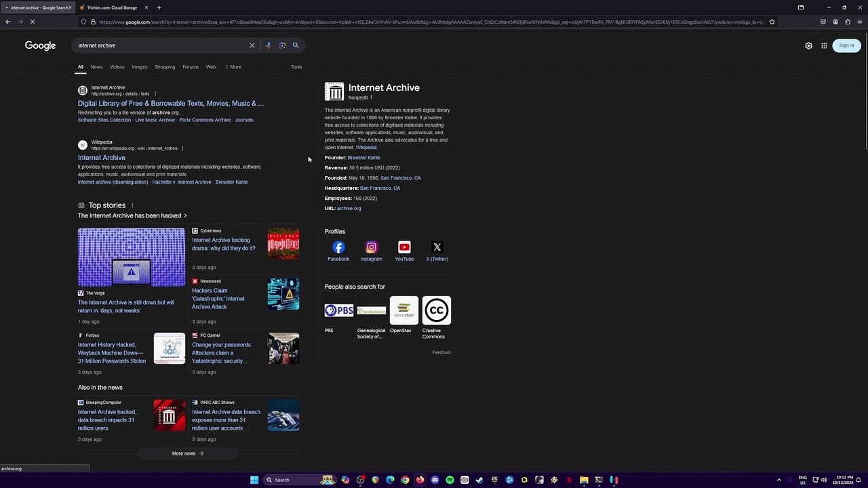Open taskbar clock showing 10:12 PM
868x488 pixels.
(844, 480)
